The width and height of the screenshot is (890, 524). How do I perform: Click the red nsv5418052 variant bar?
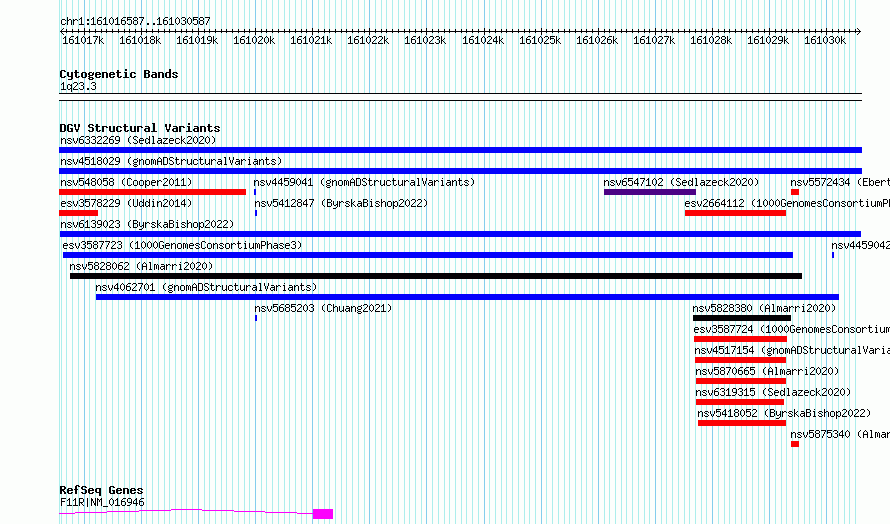(742, 423)
